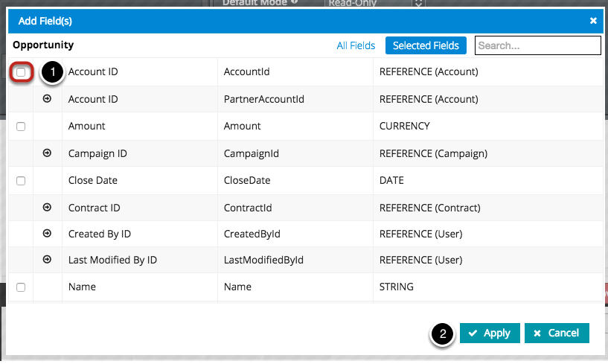Click the Contract ID arrow icon
608x364 pixels.
tap(48, 208)
